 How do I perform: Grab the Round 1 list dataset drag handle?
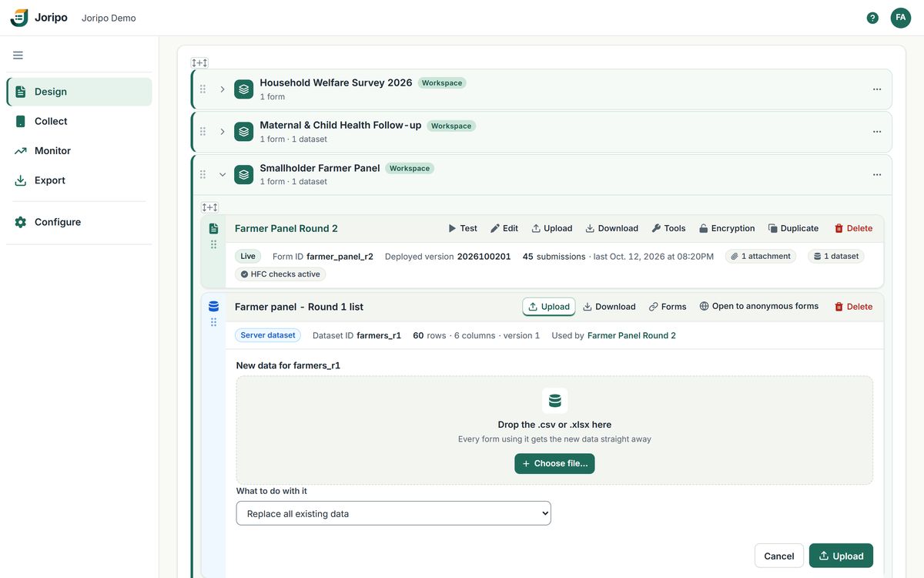[x=213, y=322]
